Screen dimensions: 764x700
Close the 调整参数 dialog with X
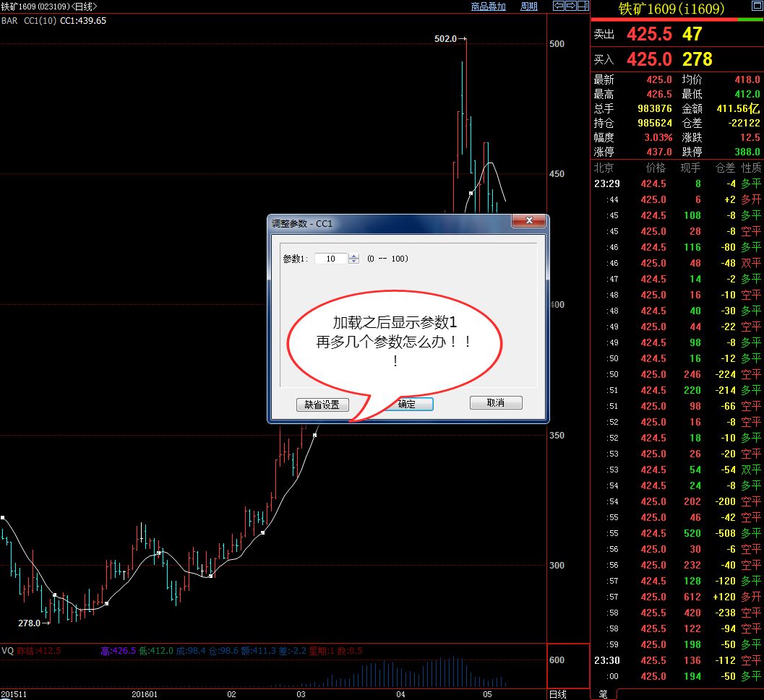[530, 221]
